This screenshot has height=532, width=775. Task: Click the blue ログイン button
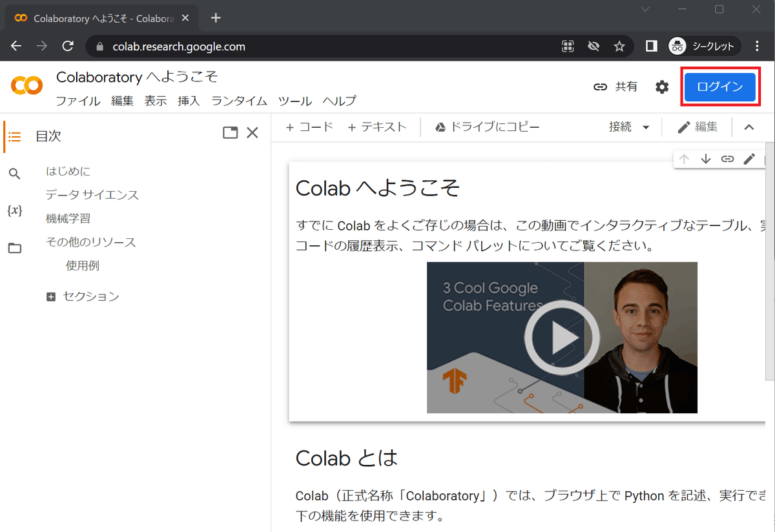click(x=719, y=87)
